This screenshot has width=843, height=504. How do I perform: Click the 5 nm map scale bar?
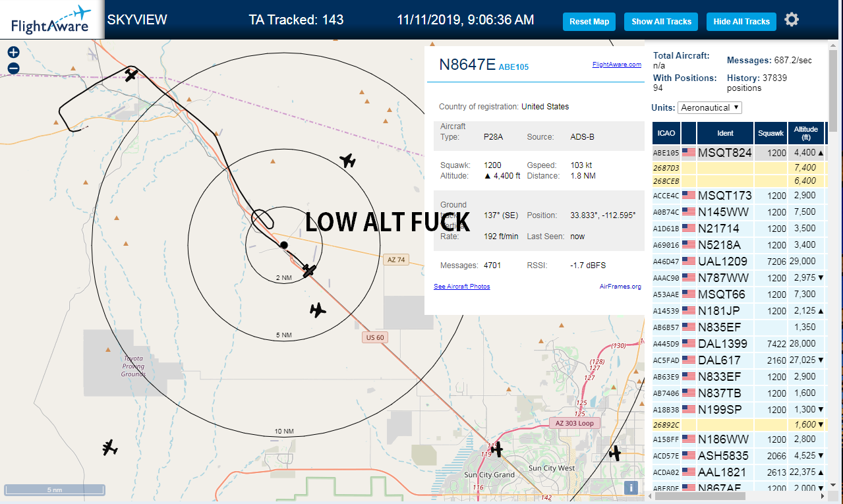coord(55,490)
